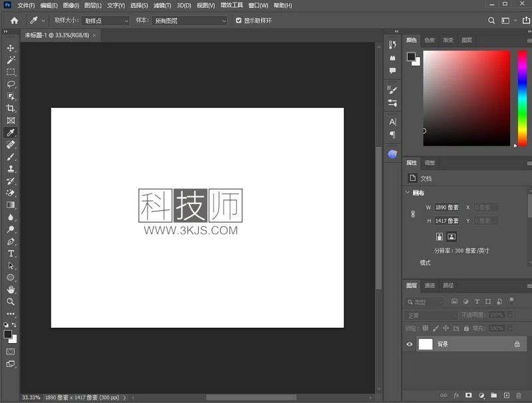Select the Frame tool
The image size is (532, 403).
pyautogui.click(x=11, y=120)
